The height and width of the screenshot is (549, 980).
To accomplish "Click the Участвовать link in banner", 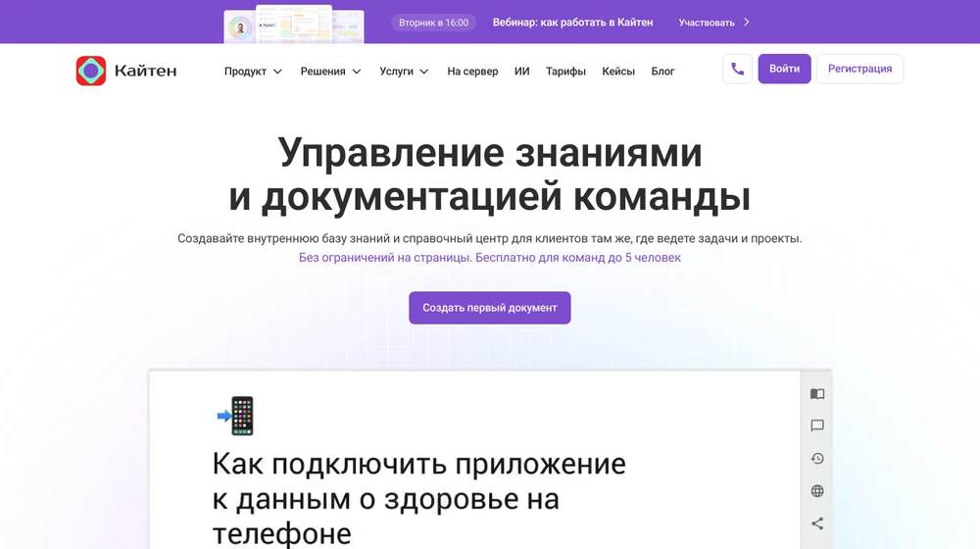I will point(707,23).
